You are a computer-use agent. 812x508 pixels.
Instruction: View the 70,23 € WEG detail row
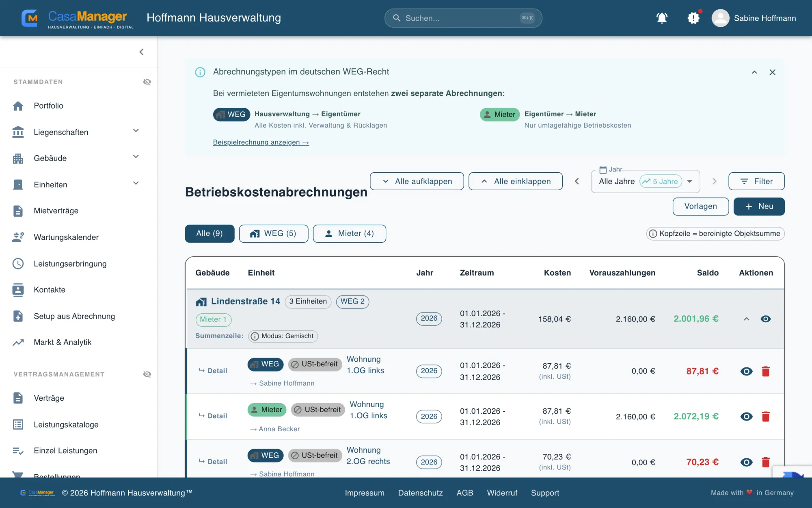[746, 462]
